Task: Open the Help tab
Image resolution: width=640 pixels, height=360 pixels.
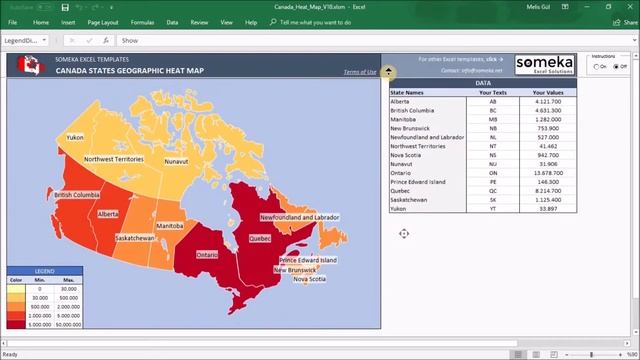Action: click(251, 22)
